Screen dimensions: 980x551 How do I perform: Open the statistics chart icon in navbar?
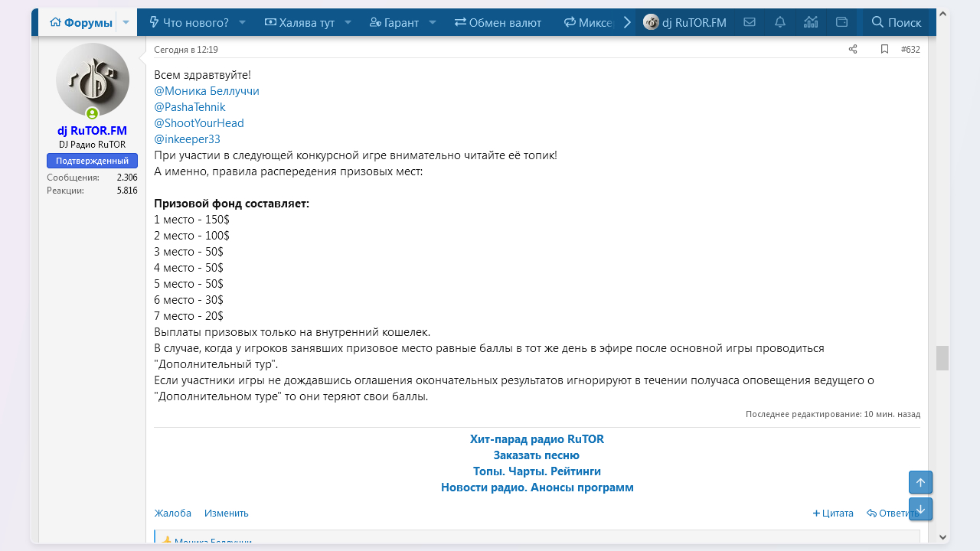pyautogui.click(x=811, y=22)
